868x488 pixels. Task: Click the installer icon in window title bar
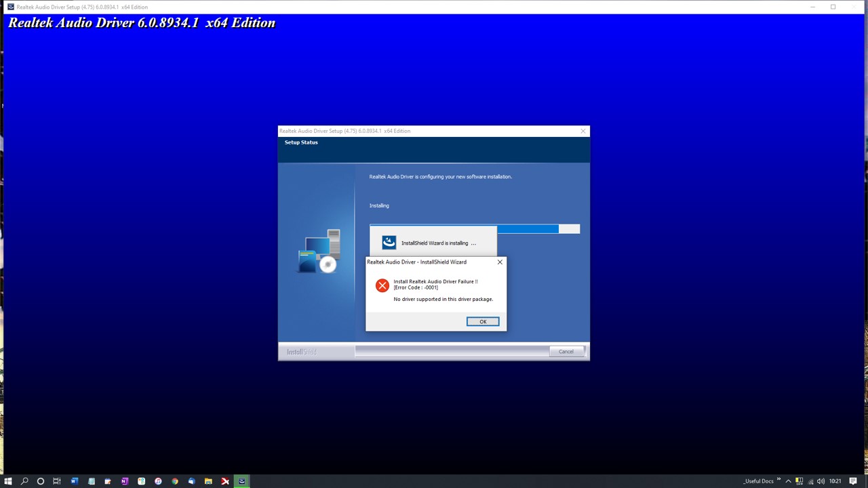pyautogui.click(x=10, y=7)
